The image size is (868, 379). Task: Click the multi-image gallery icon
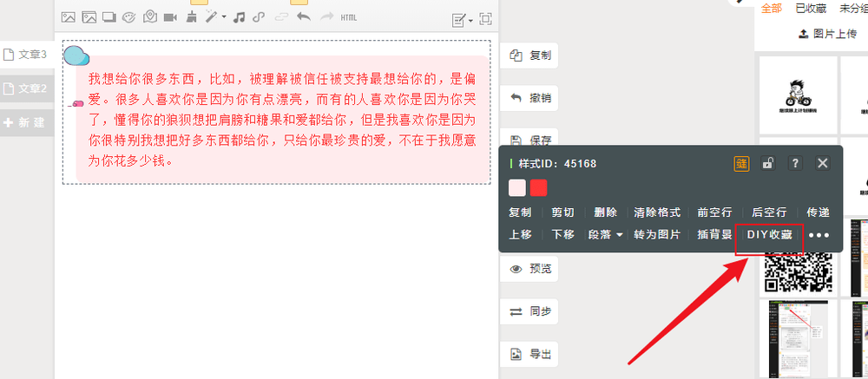pos(89,17)
